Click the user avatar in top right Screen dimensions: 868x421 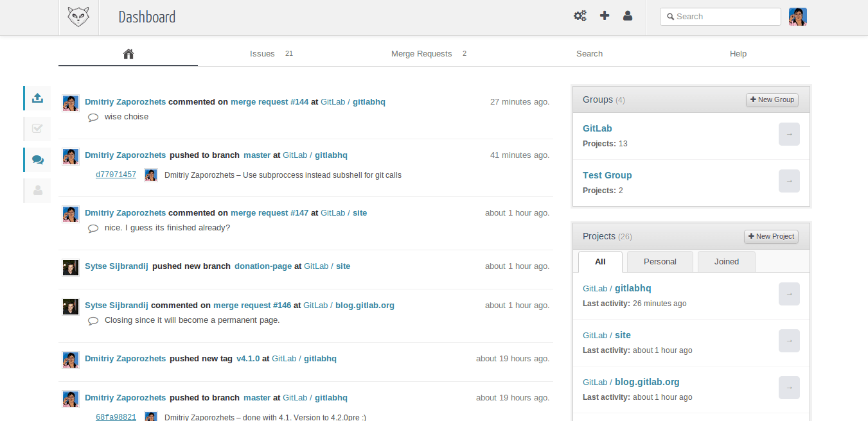coord(797,17)
